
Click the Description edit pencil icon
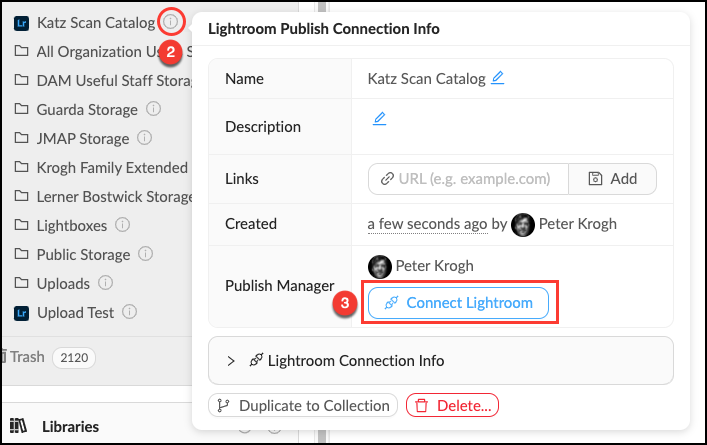379,119
